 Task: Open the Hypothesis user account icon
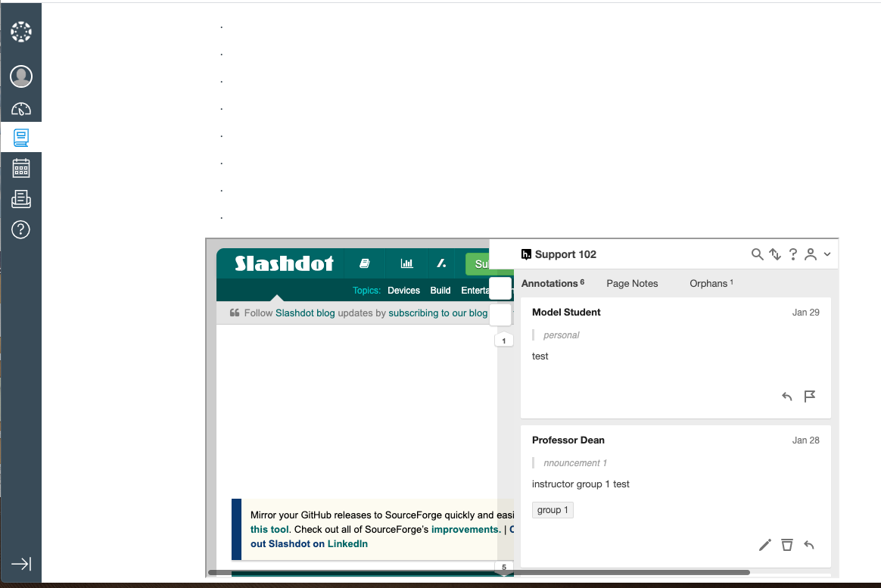tap(810, 254)
